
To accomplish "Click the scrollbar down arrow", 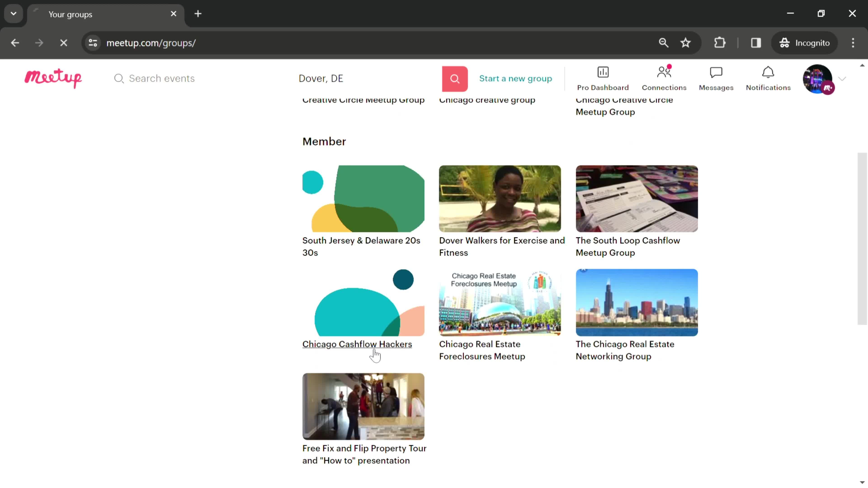I will (x=862, y=483).
